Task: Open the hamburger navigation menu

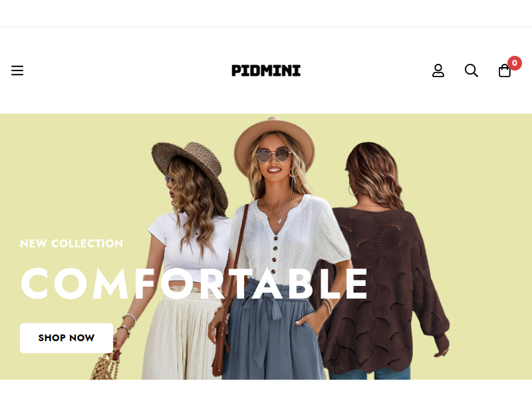Action: (x=17, y=70)
